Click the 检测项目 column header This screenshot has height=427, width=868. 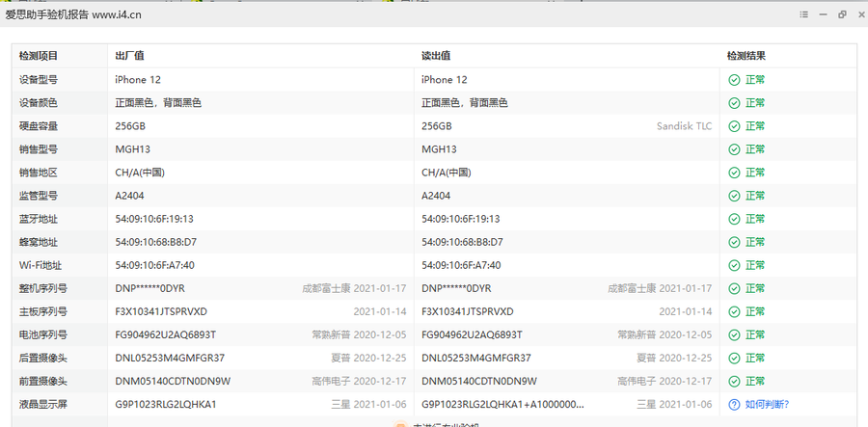click(x=39, y=56)
